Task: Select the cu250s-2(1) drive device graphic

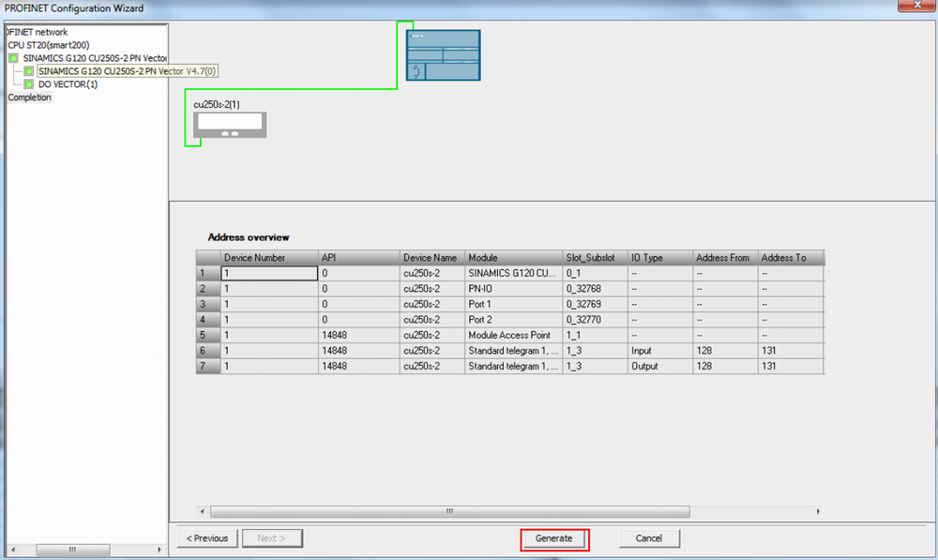Action: click(230, 126)
